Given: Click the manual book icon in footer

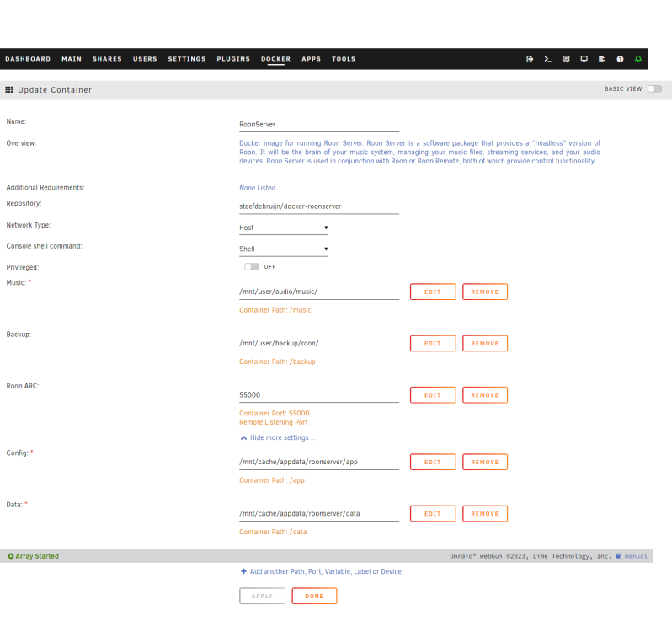Looking at the screenshot, I should (x=618, y=556).
